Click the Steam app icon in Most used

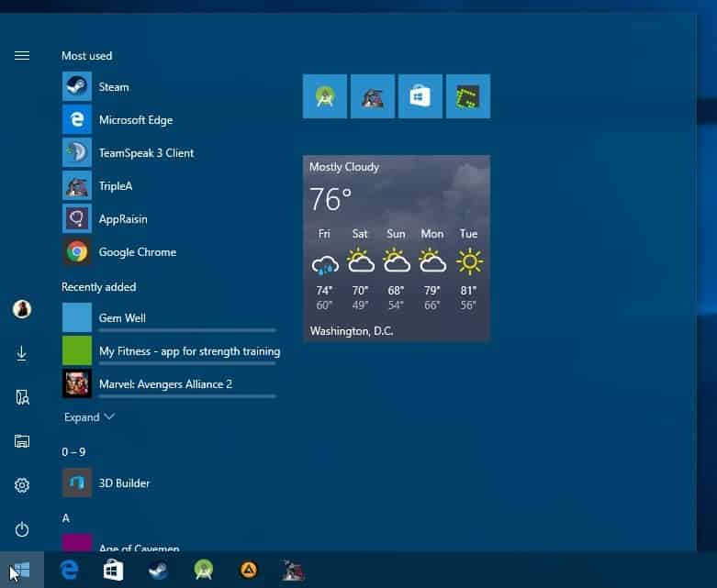(x=77, y=86)
